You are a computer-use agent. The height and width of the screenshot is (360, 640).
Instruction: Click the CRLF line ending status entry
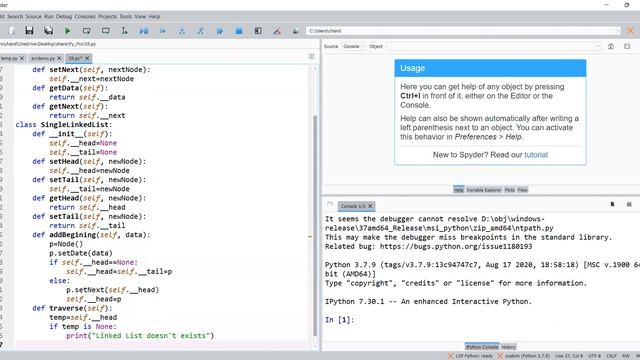click(611, 356)
